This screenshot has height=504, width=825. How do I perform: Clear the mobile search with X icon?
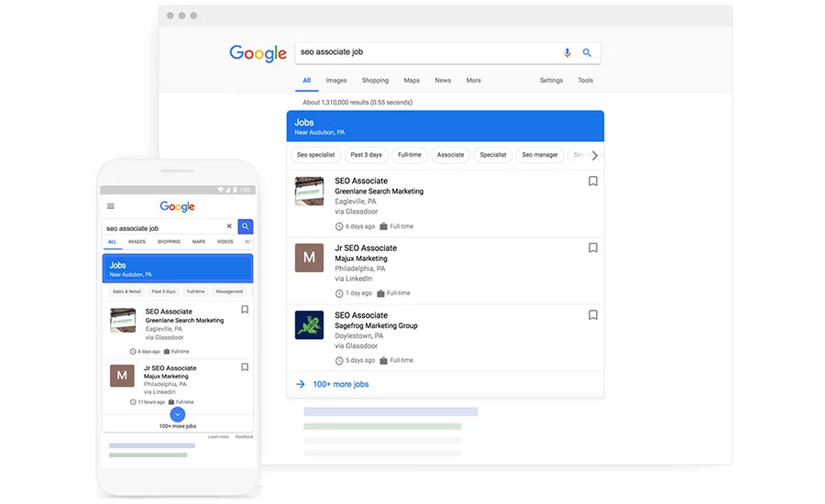click(x=229, y=226)
